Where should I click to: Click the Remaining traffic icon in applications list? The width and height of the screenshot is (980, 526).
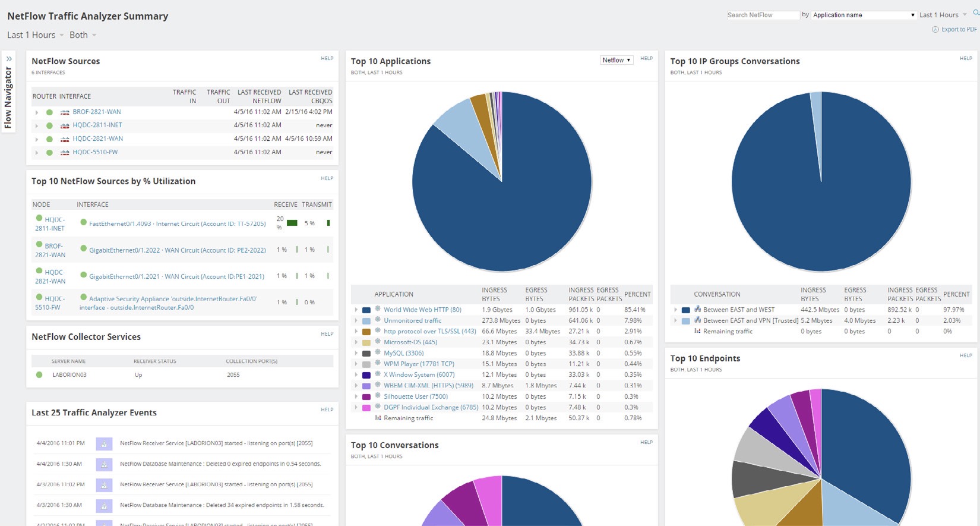(x=378, y=418)
